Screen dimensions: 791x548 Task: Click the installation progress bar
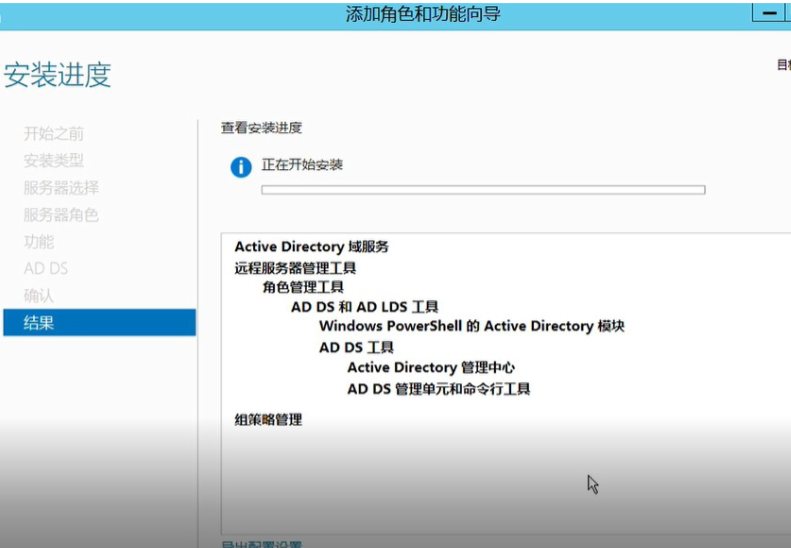[483, 190]
